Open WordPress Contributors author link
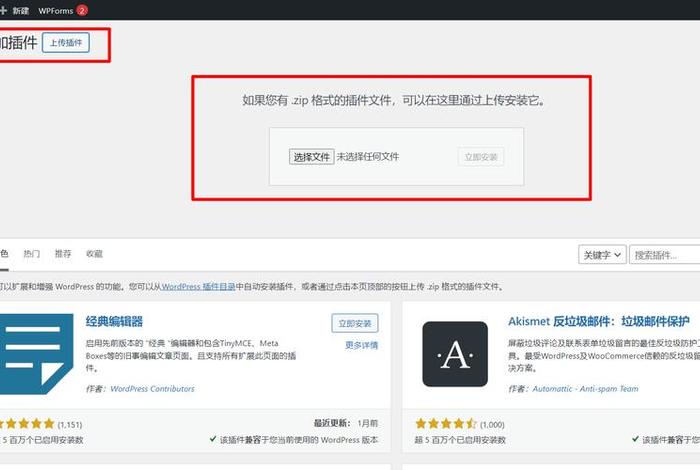The height and width of the screenshot is (470, 700). click(152, 389)
